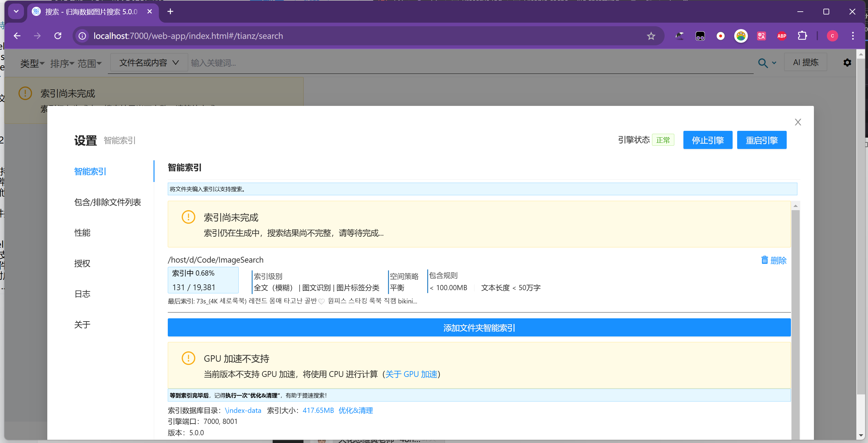Screen dimensions: 868x443
Task: Bookmark this page with the star icon
Action: pos(651,36)
